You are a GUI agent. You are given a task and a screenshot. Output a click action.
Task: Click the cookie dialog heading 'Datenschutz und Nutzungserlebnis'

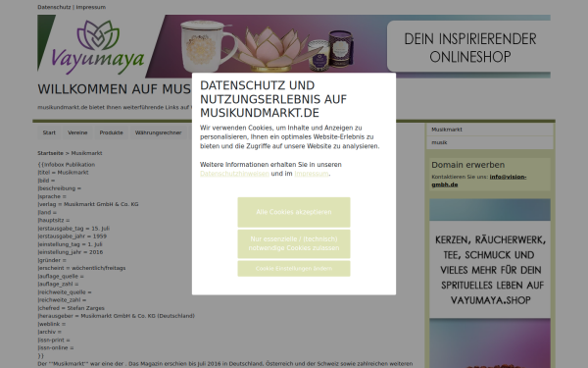click(273, 99)
